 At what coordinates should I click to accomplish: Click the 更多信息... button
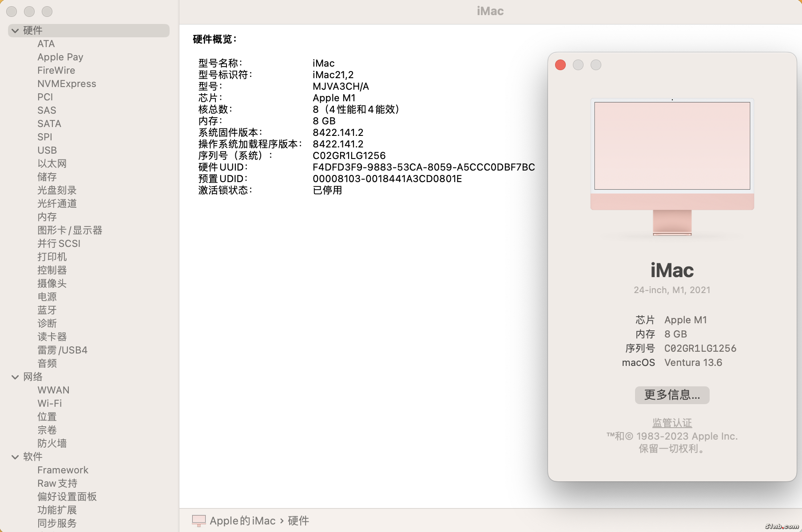pyautogui.click(x=671, y=395)
